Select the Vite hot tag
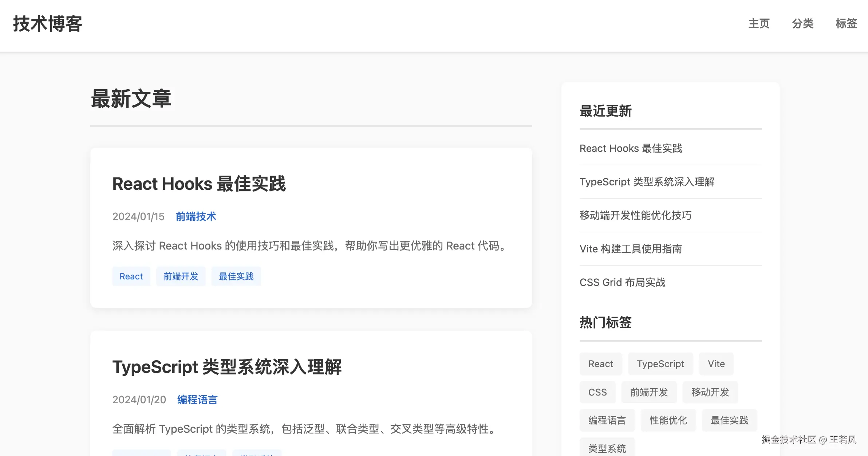The height and width of the screenshot is (456, 868). tap(716, 364)
